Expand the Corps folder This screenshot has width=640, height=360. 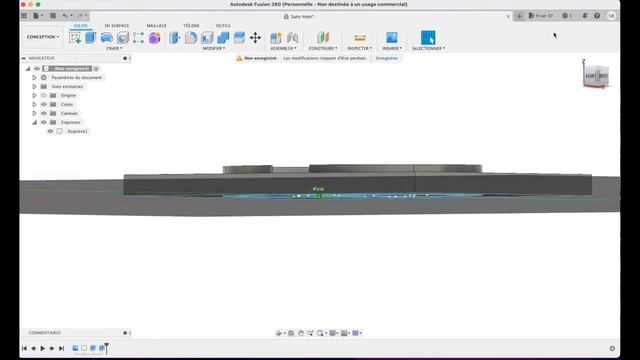point(34,104)
